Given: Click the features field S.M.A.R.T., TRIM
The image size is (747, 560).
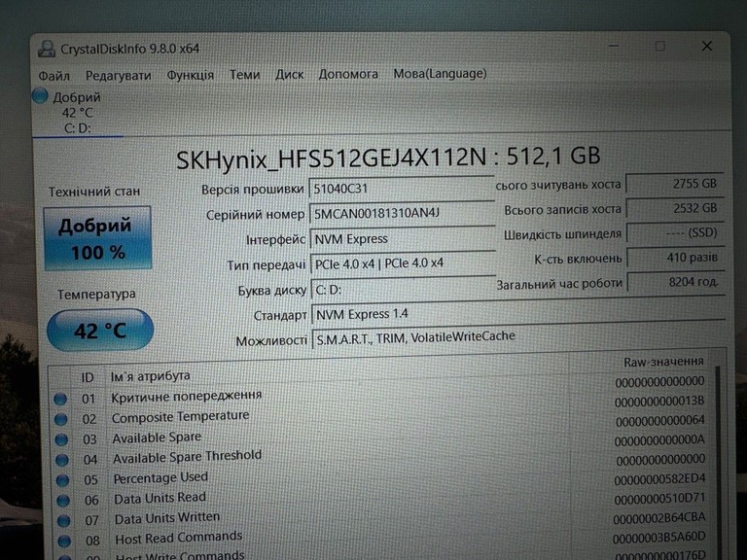Looking at the screenshot, I should (518, 337).
